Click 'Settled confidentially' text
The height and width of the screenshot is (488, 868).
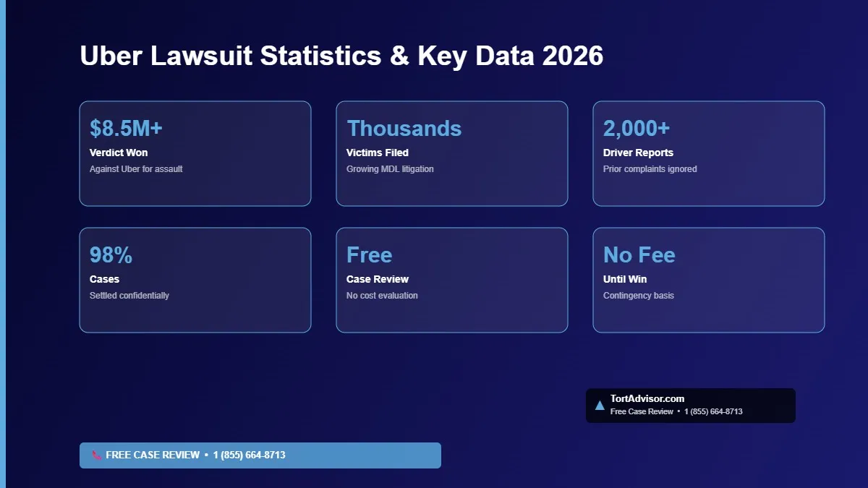point(129,296)
